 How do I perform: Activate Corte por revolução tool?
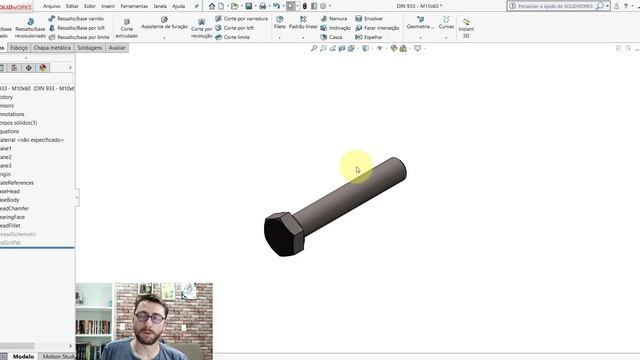(x=202, y=28)
